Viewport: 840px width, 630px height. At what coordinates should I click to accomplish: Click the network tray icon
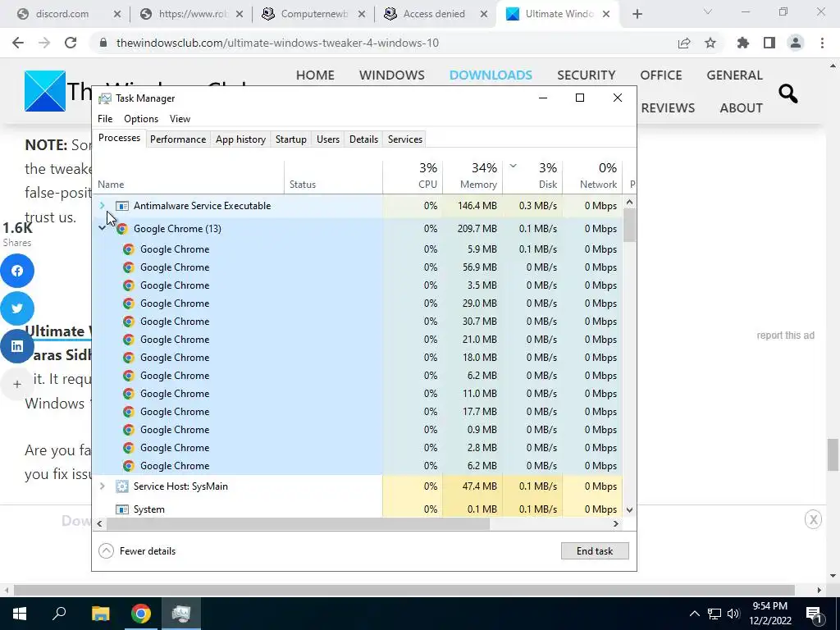pyautogui.click(x=714, y=614)
